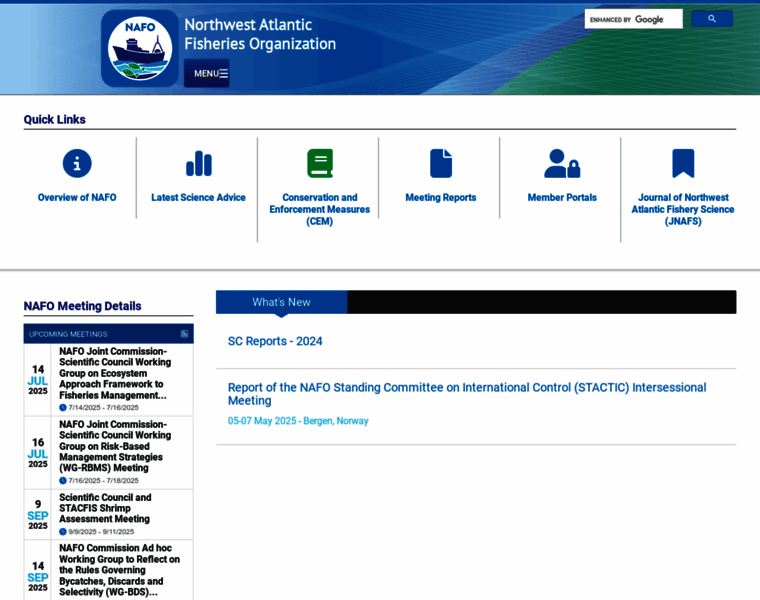Click the 9 SEP 2025 date block

(38, 514)
